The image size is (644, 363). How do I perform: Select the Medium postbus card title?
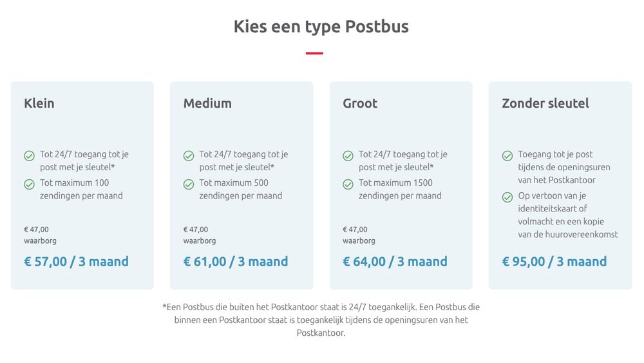pos(207,103)
